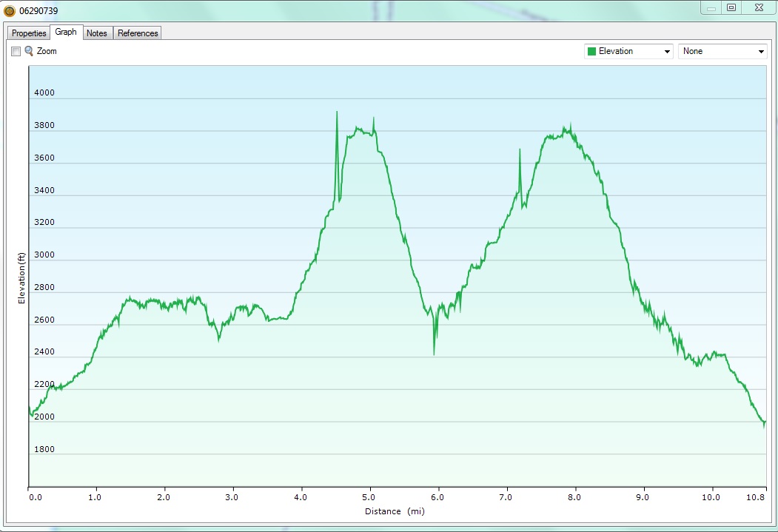Switch to the Properties tab

tap(29, 33)
